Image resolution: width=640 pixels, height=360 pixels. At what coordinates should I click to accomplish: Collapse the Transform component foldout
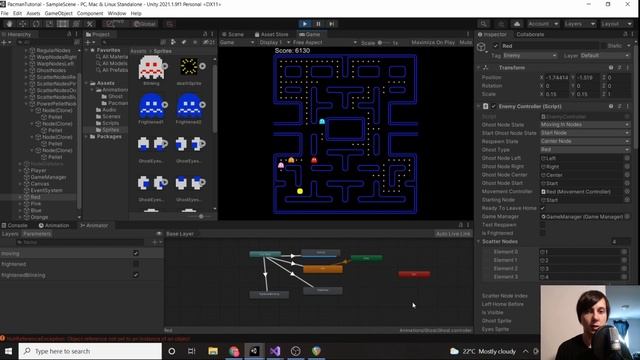pos(478,67)
